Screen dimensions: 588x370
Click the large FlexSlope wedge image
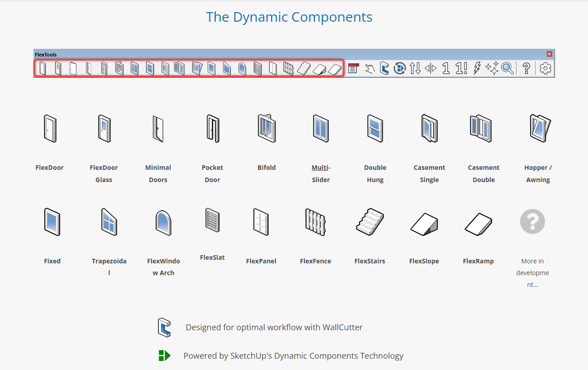click(424, 224)
